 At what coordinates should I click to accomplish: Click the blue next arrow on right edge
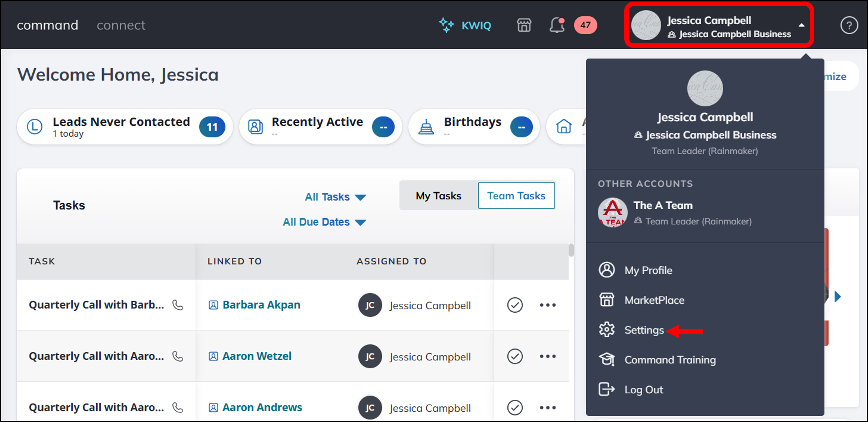point(838,297)
